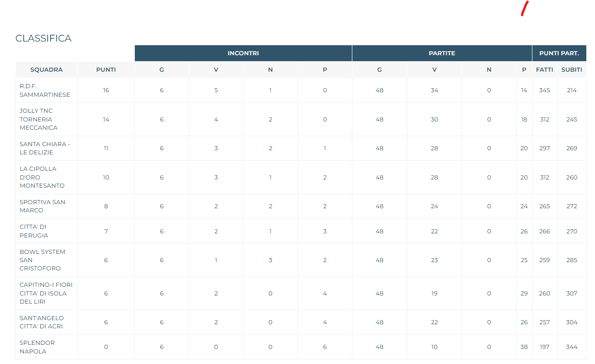Select team SANTA CHIARA - LE DELIZIE

45,148
